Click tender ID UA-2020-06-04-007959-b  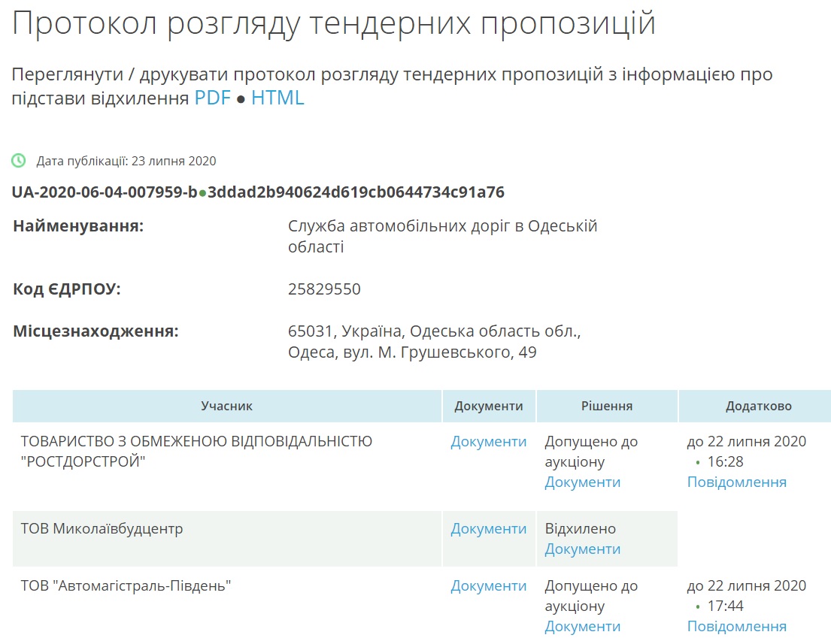[x=104, y=192]
